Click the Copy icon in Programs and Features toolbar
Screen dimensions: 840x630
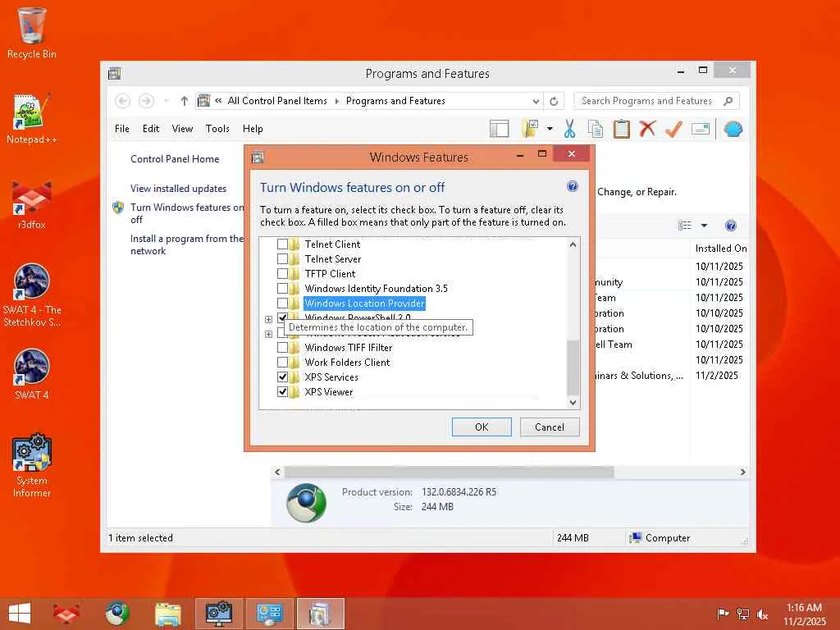click(596, 129)
